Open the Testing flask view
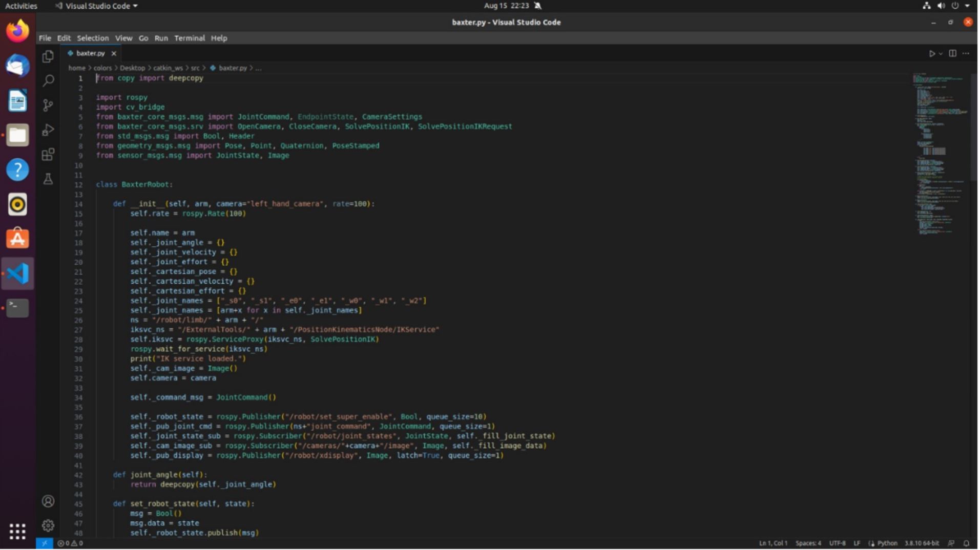This screenshot has width=980, height=550. coord(48,179)
